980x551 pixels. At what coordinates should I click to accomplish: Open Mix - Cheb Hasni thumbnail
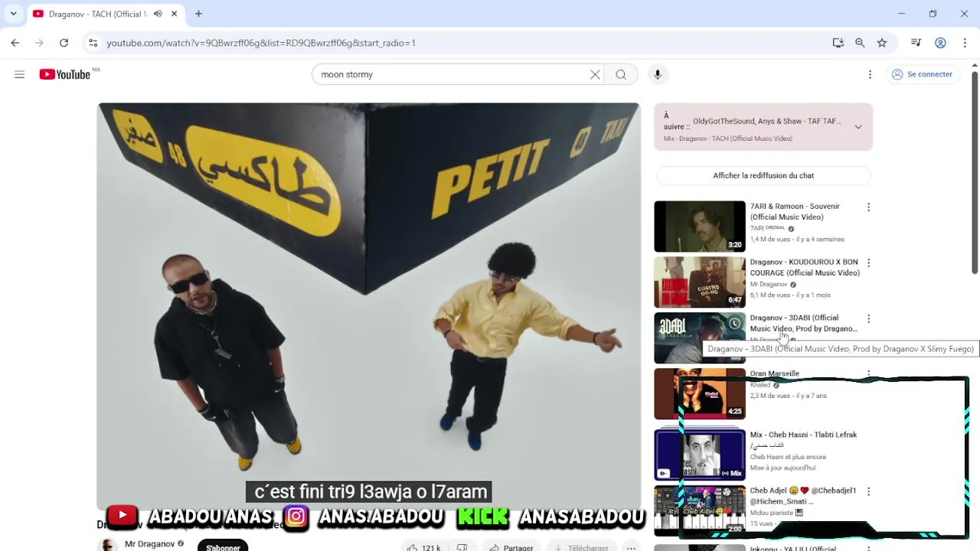pos(700,455)
